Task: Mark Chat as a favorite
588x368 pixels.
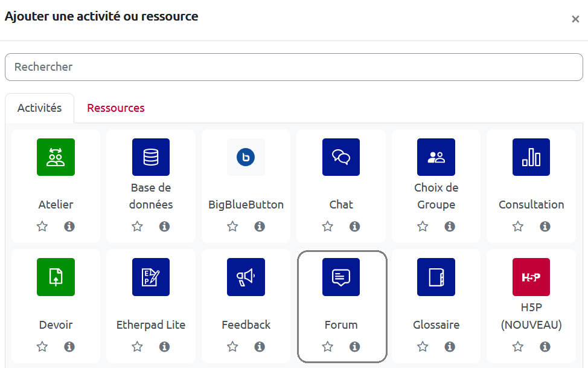Action: coord(328,227)
